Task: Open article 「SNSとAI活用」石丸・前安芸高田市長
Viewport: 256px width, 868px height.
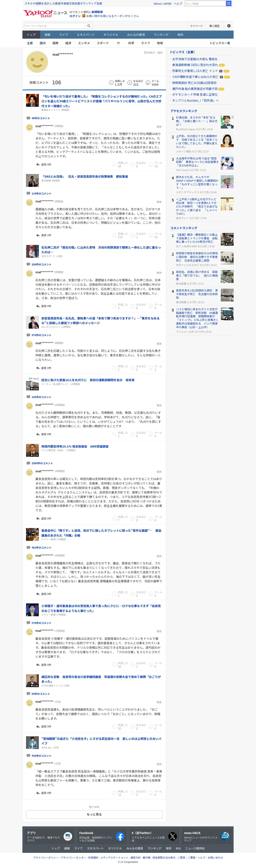Action: [x=85, y=177]
